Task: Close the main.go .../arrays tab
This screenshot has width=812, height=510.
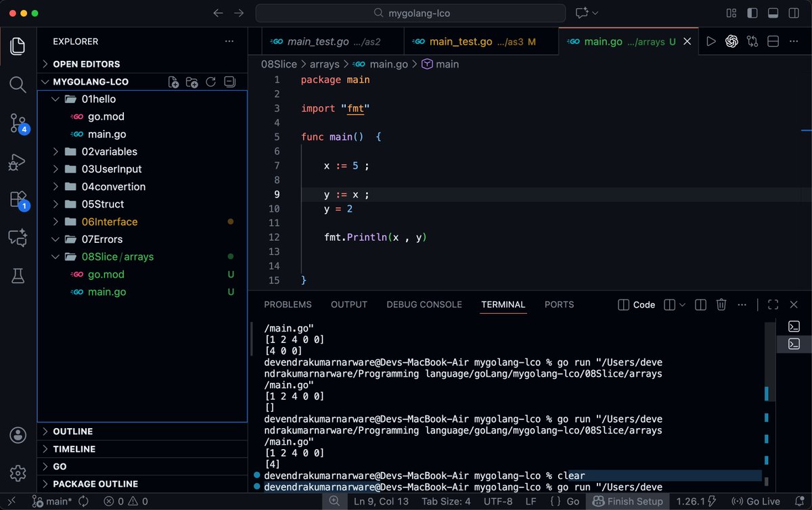Action: 687,41
